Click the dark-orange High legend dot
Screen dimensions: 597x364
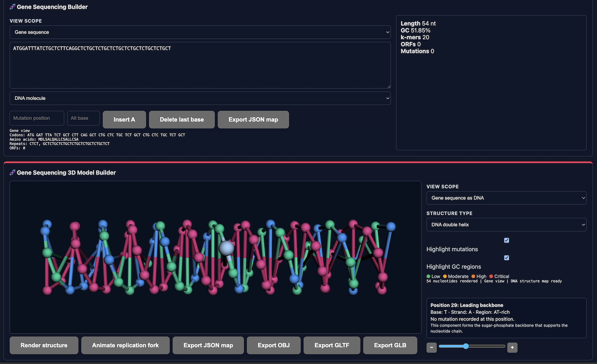click(473, 277)
